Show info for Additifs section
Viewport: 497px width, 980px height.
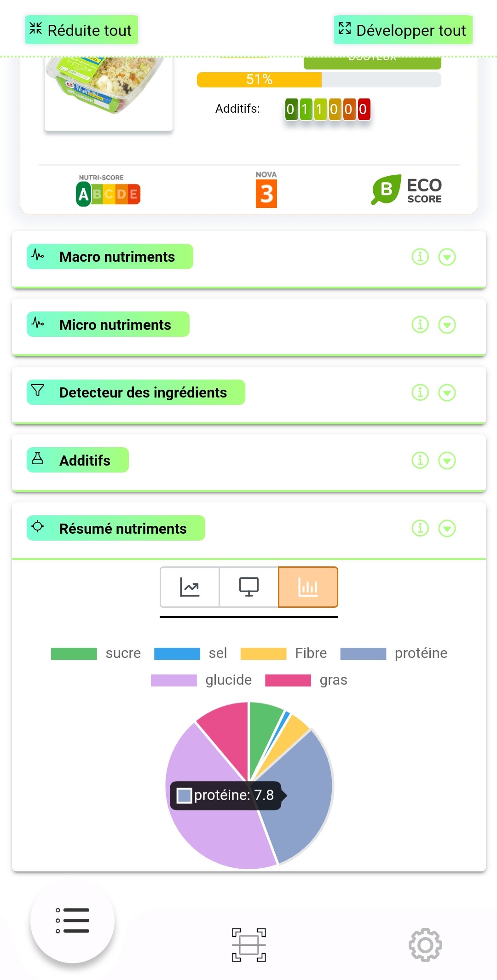pos(420,460)
